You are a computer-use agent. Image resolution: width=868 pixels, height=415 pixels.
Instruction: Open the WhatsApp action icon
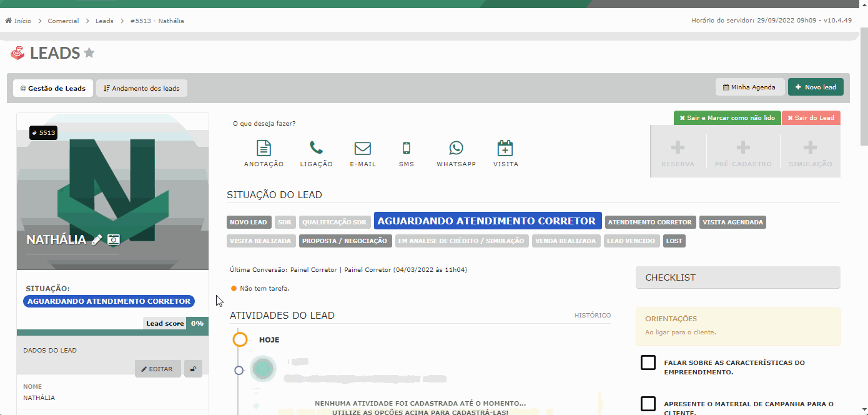pyautogui.click(x=456, y=148)
